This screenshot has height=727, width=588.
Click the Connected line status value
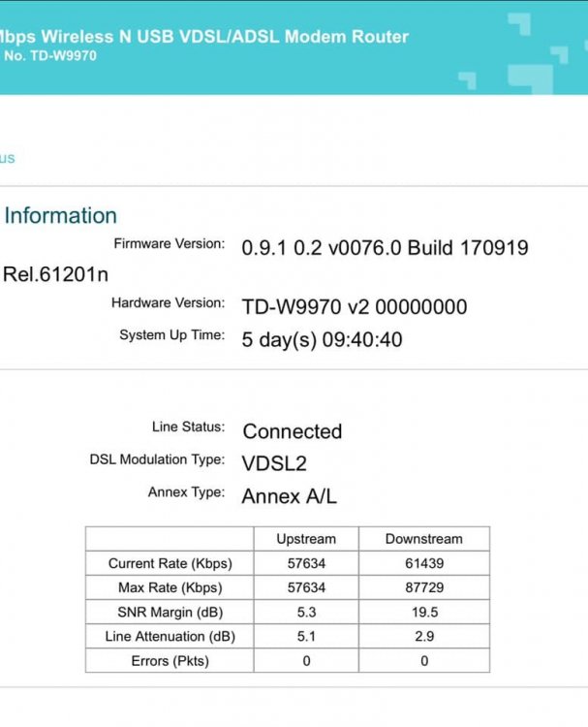292,431
